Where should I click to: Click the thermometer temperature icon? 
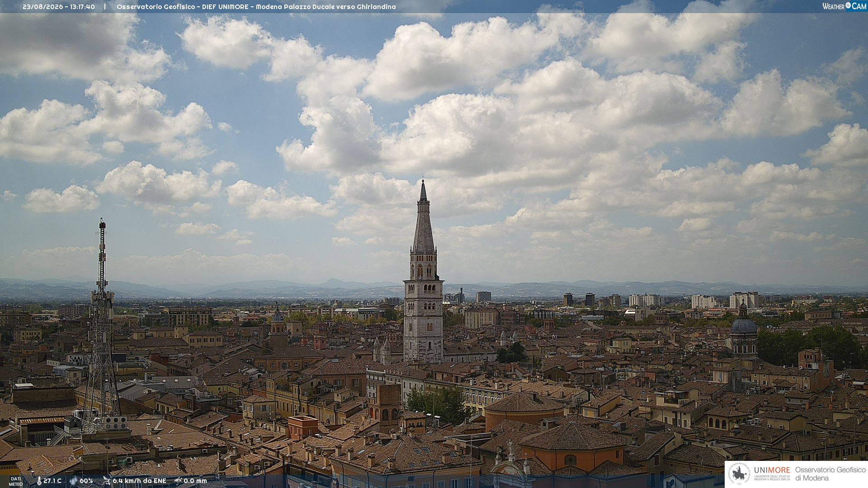pos(39,481)
